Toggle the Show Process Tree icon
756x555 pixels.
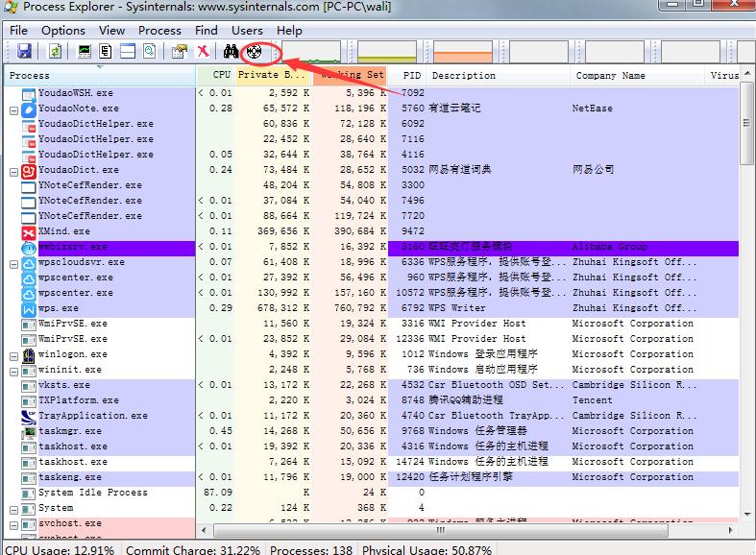(107, 51)
